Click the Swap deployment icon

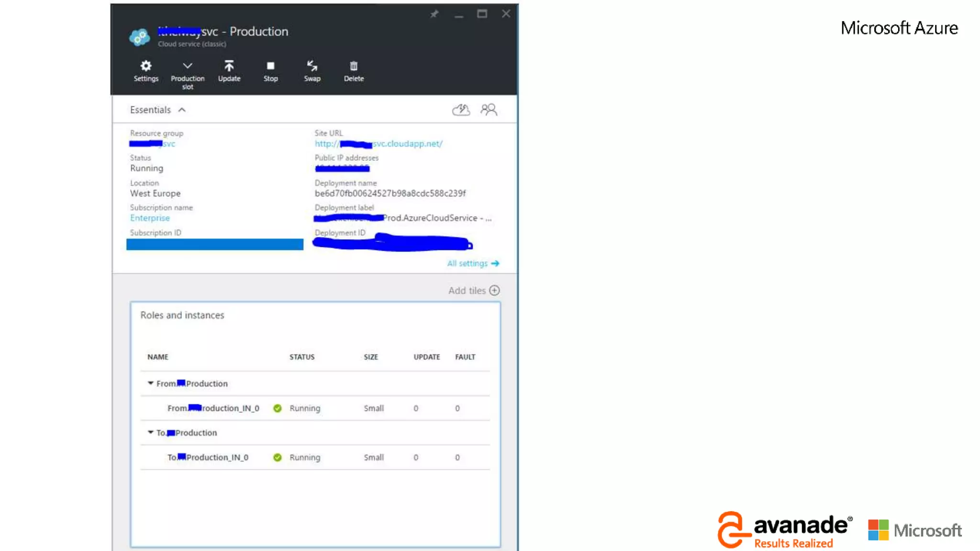312,66
